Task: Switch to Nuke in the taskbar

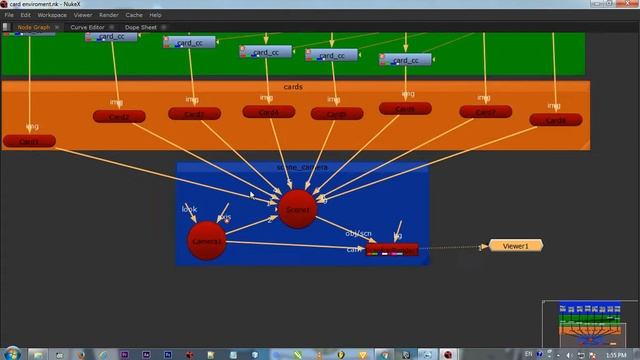Action: (448, 355)
